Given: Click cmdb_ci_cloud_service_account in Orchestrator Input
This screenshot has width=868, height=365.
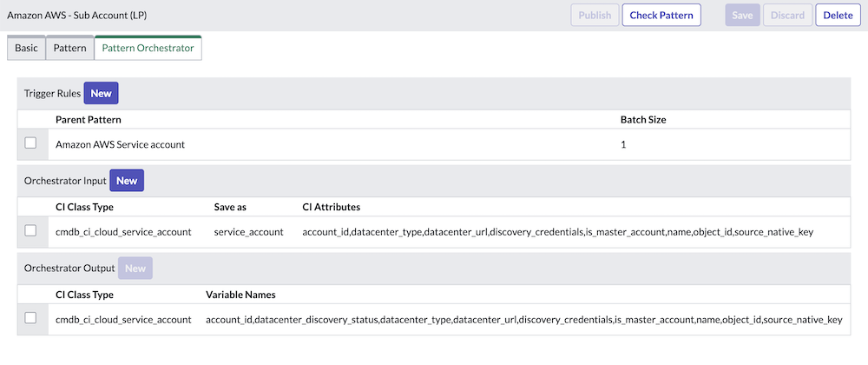Looking at the screenshot, I should click(x=123, y=232).
